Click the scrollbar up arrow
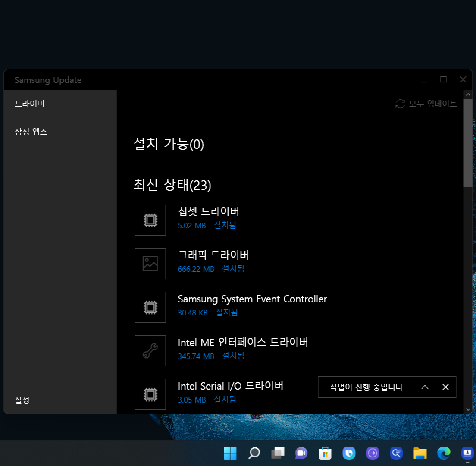Screen dimensions: 476x466 (x=468, y=94)
